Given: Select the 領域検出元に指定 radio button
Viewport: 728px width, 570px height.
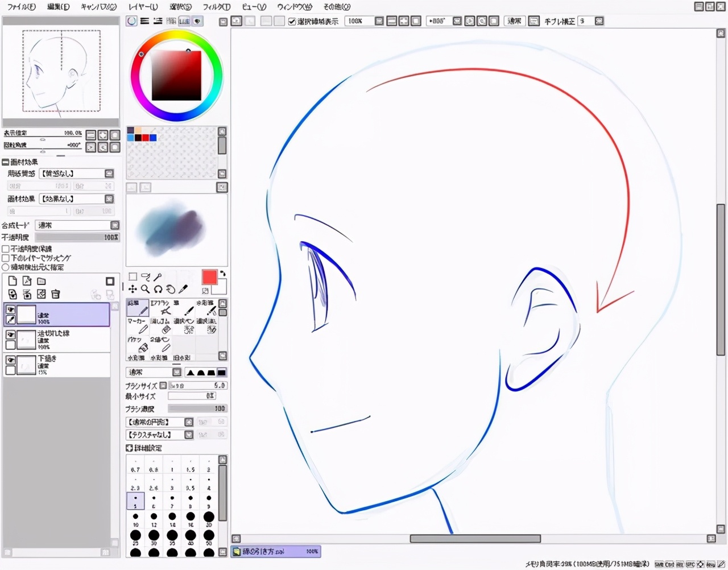Looking at the screenshot, I should [6, 267].
